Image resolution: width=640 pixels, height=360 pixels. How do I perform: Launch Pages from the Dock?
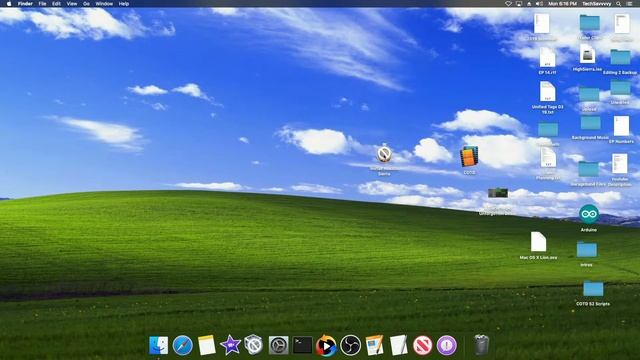pyautogui.click(x=374, y=345)
